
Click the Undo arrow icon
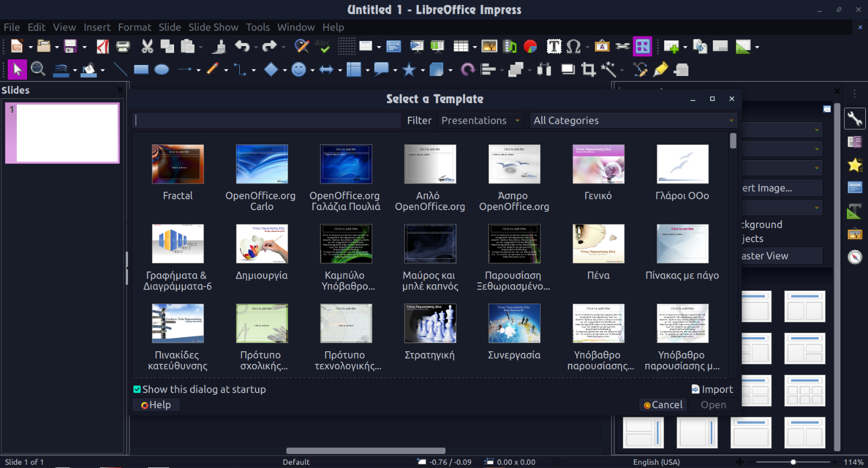(242, 47)
